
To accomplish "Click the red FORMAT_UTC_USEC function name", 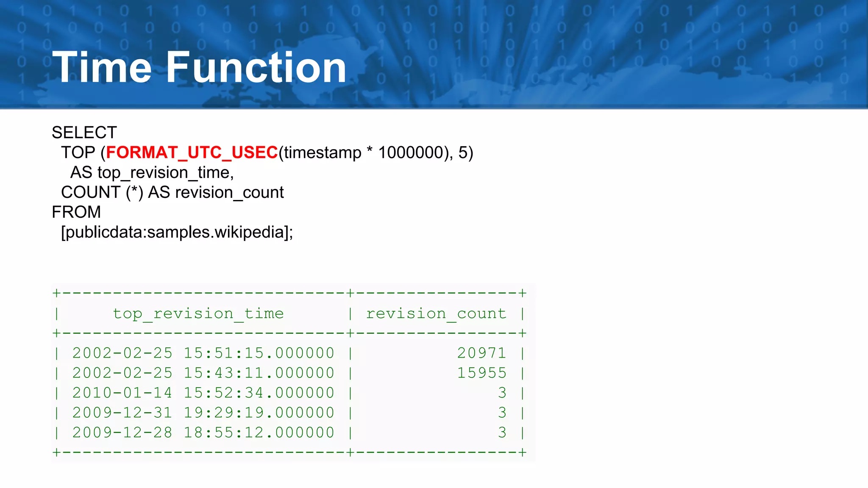I will click(192, 152).
